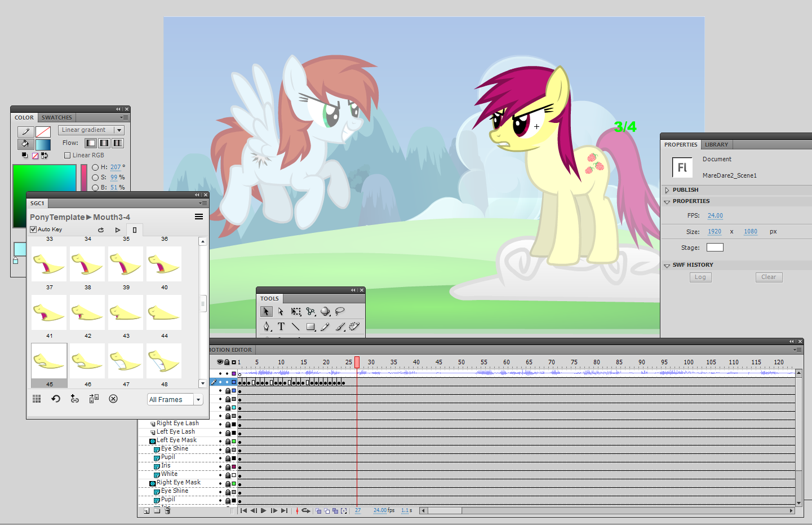
Task: Toggle the lock icon in the timeline header
Action: [x=227, y=362]
